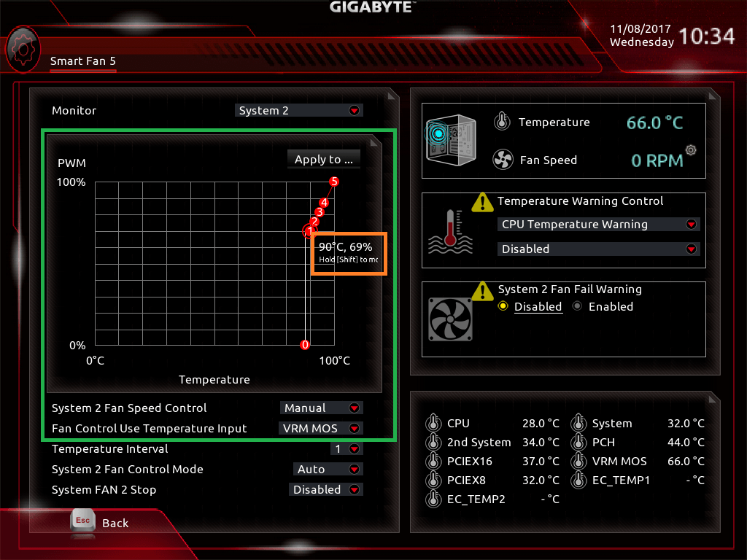Viewport: 747px width, 560px height.
Task: Click the large case fan icon
Action: (x=450, y=319)
